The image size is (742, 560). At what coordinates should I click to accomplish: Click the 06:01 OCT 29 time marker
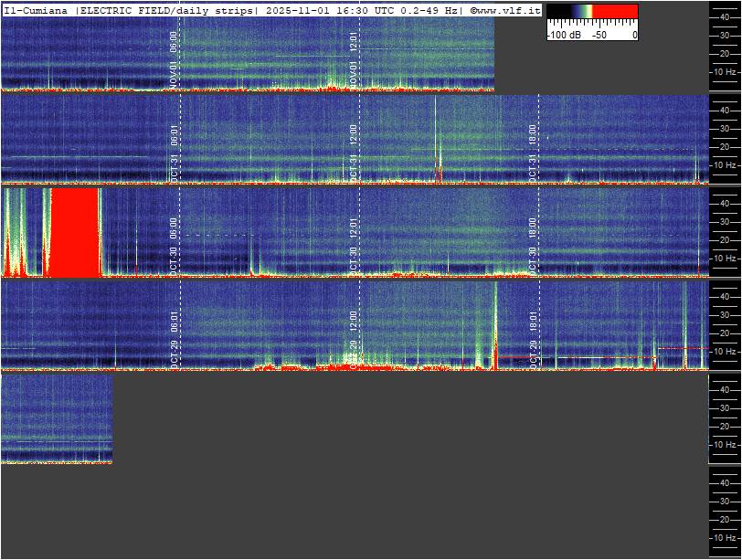(174, 321)
